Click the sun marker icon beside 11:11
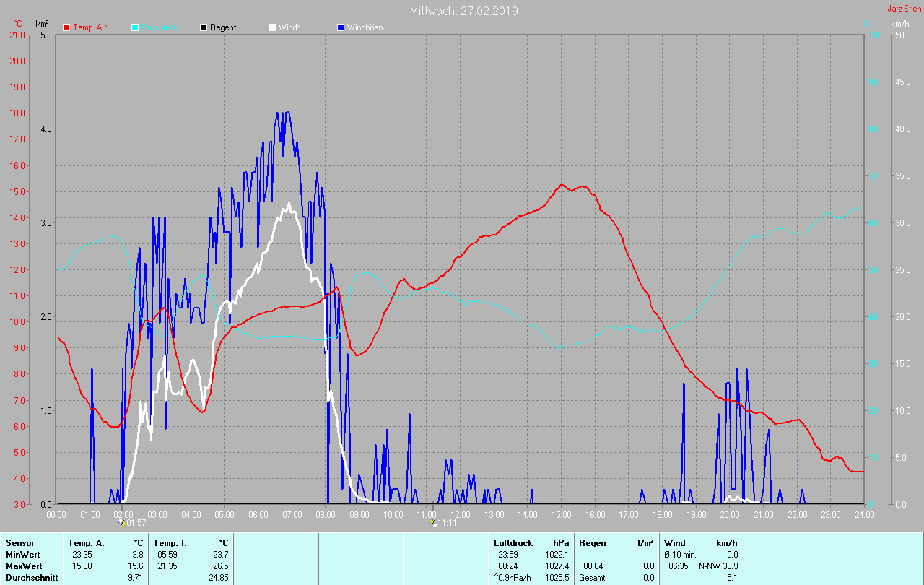 coord(433,521)
